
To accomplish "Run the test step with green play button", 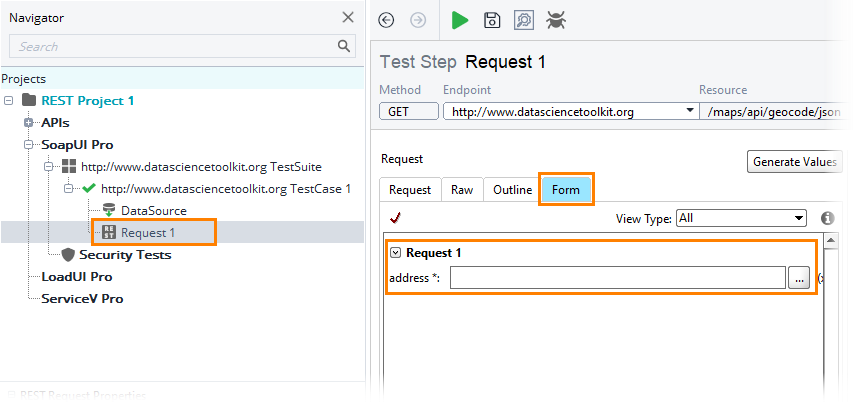I will (460, 21).
